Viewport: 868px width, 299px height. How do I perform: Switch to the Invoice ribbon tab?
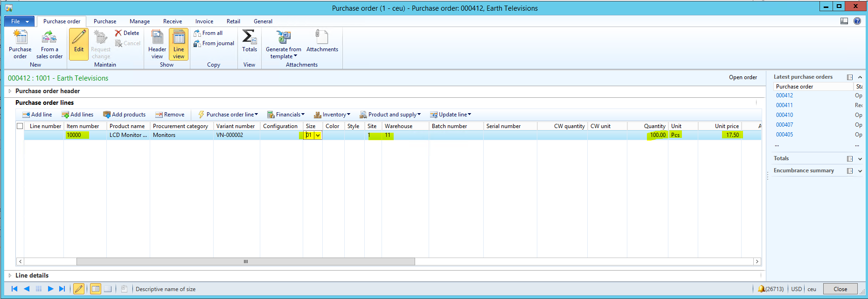pyautogui.click(x=204, y=21)
